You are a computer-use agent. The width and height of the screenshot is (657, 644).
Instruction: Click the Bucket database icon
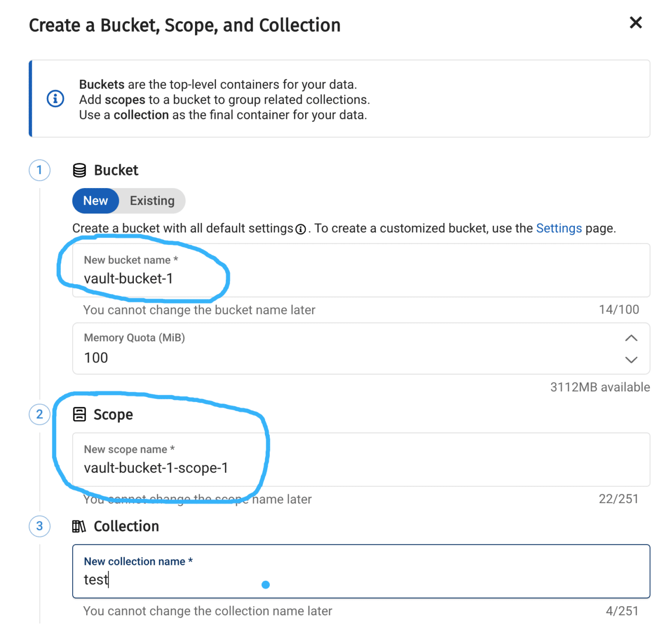click(x=79, y=170)
